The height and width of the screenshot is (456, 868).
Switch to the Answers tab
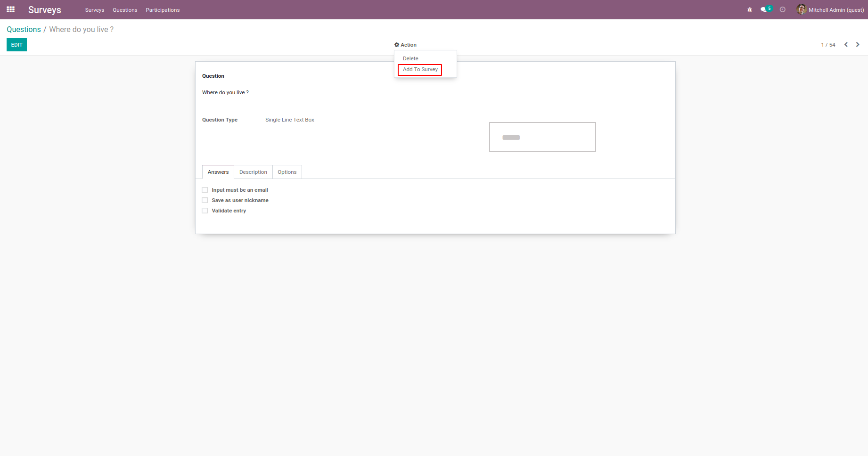click(x=218, y=172)
